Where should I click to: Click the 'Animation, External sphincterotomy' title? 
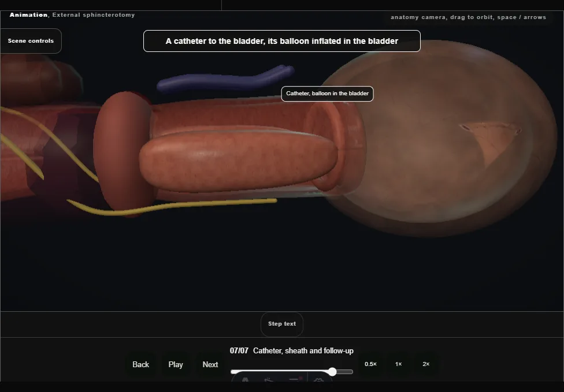tap(72, 15)
